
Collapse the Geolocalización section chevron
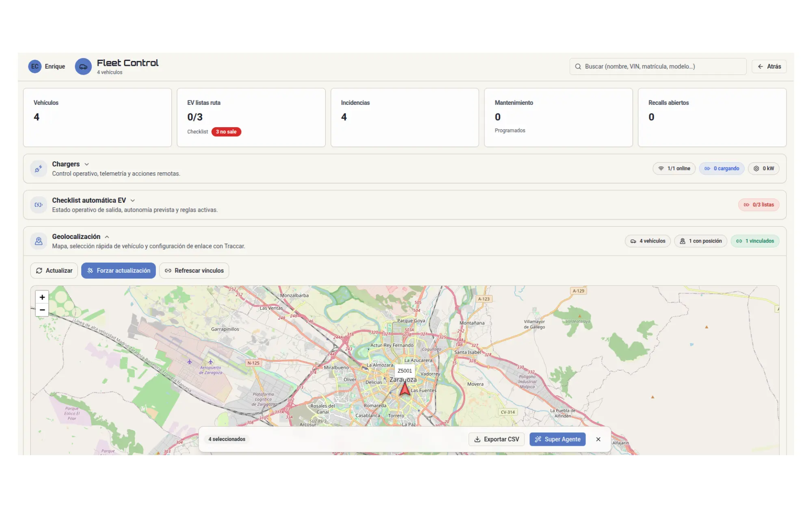107,237
